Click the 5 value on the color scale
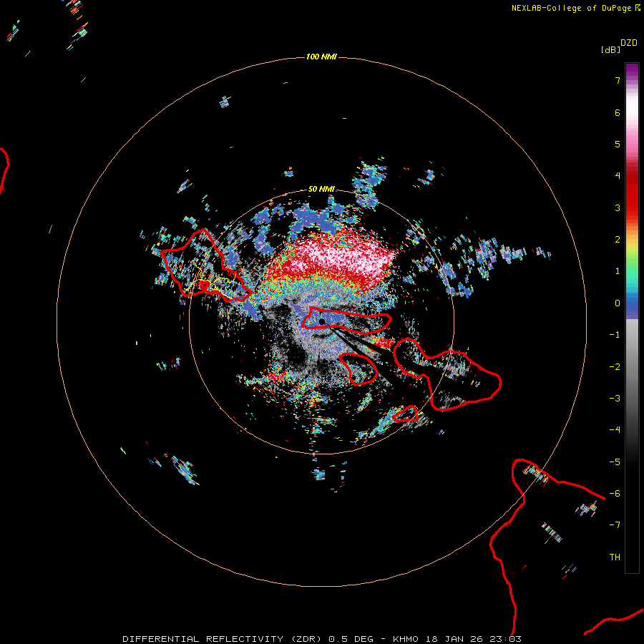This screenshot has height=644, width=644. [618, 144]
